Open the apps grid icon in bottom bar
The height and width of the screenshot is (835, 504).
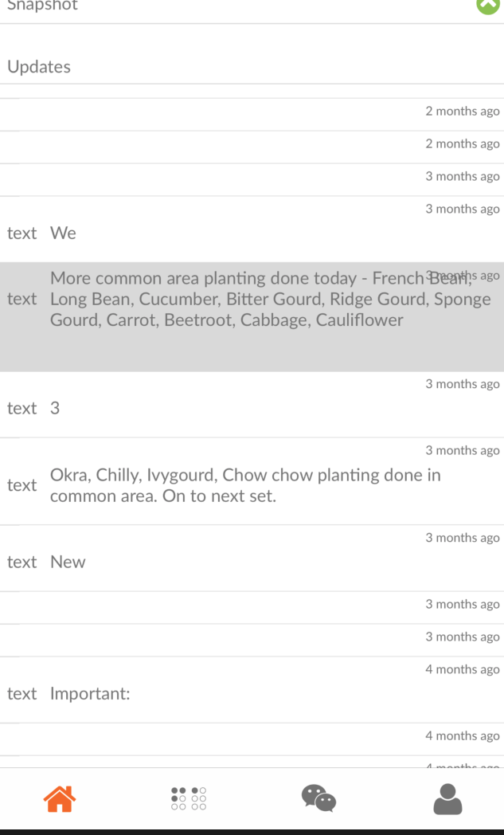pos(188,798)
